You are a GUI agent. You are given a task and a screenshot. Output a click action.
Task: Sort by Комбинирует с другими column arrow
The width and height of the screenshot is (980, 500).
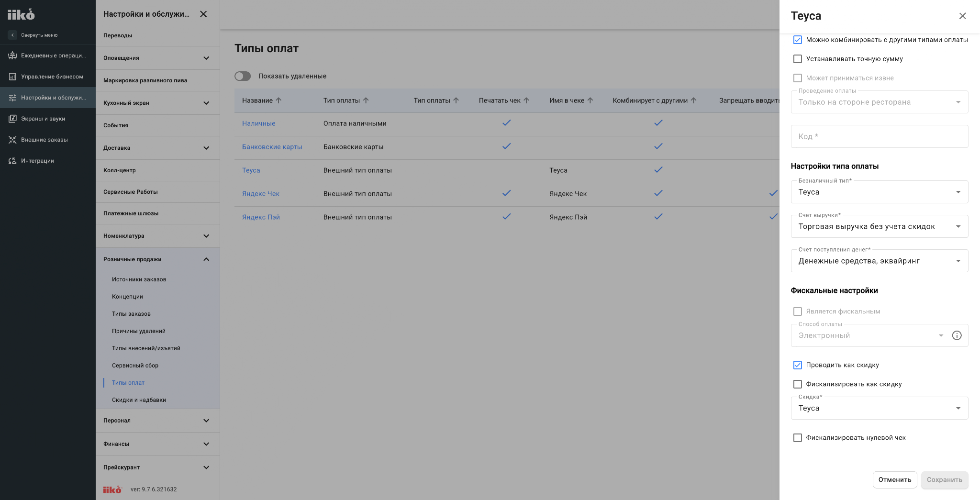(693, 100)
